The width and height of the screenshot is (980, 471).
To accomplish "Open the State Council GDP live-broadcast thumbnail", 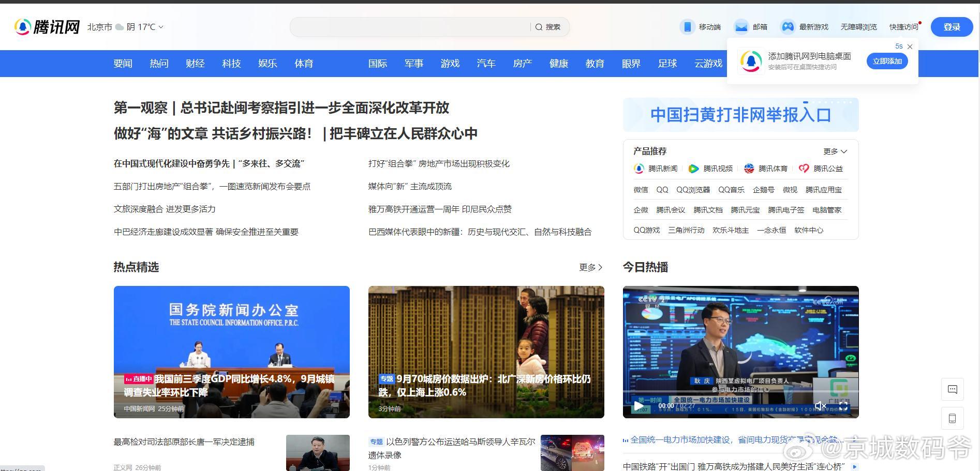I will [231, 352].
